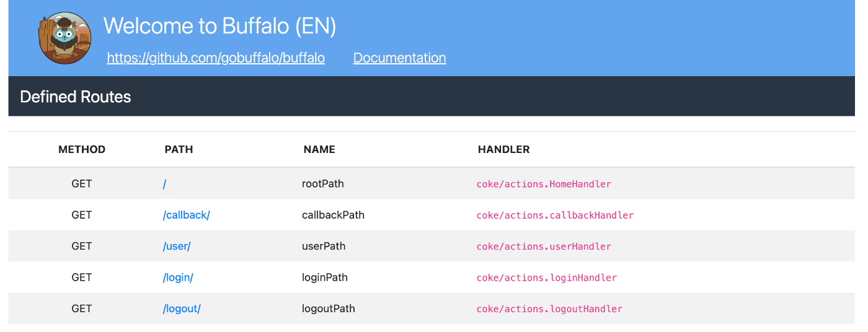This screenshot has width=868, height=332.
Task: Follow the "/" root path link
Action: (x=165, y=184)
